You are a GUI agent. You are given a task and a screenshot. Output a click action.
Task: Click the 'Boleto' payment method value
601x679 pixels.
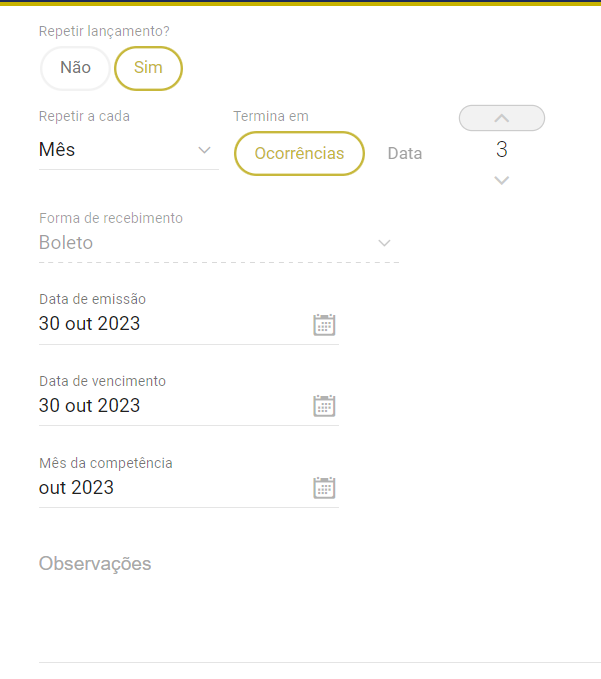click(x=66, y=243)
